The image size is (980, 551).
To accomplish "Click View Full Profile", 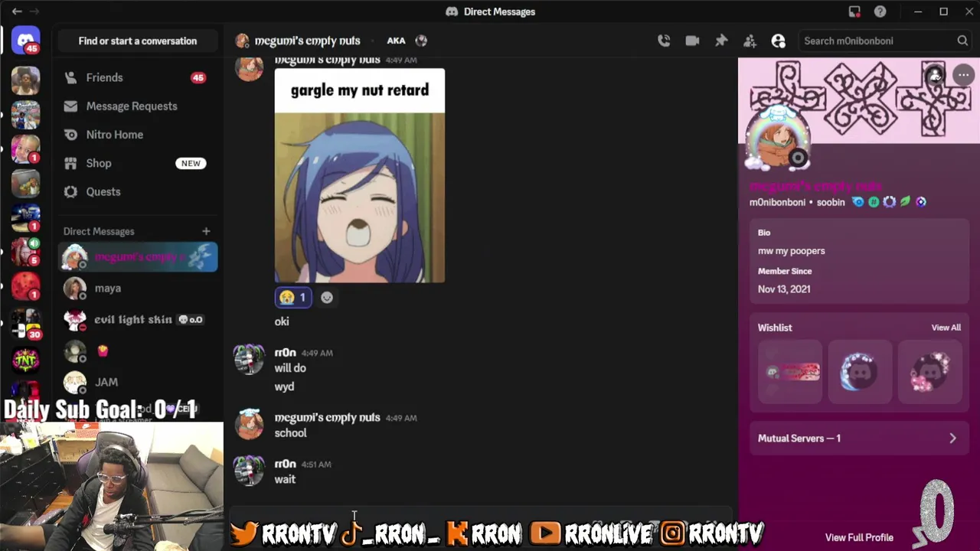I will coord(859,537).
